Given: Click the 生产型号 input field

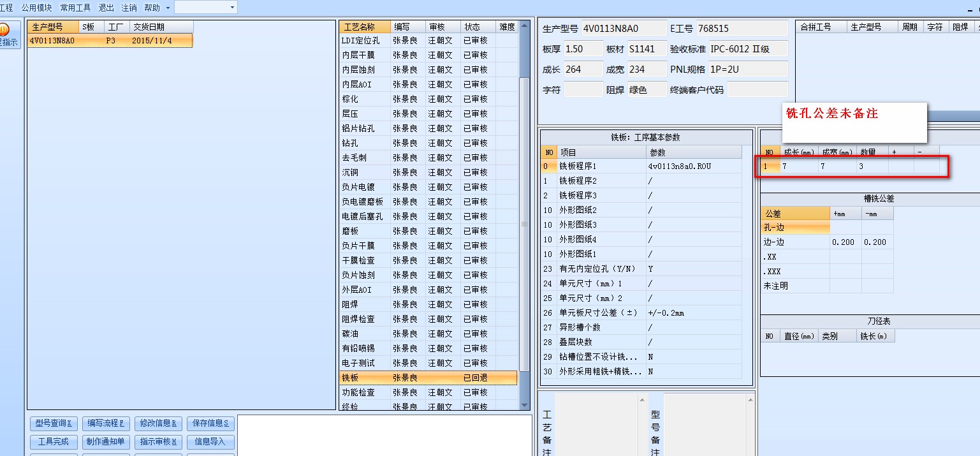Looking at the screenshot, I should 624,28.
